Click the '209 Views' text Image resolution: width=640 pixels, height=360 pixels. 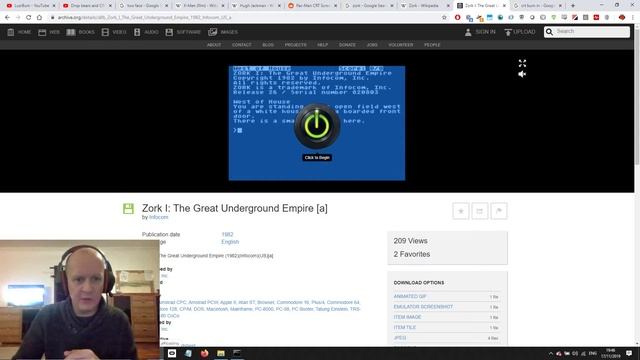pyautogui.click(x=411, y=241)
